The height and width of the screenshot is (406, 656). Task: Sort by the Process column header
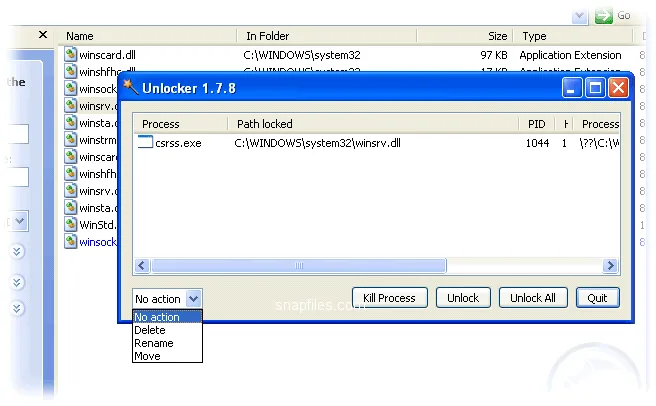tap(181, 124)
